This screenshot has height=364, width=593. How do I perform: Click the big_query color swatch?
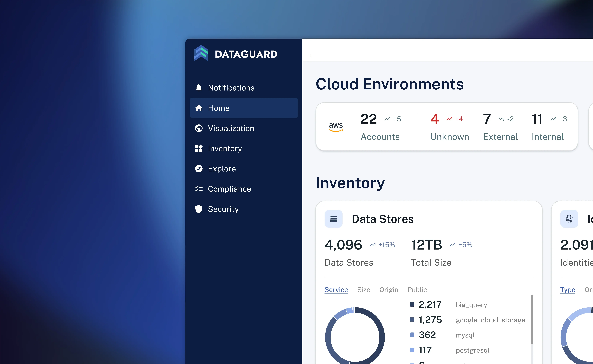pos(412,305)
